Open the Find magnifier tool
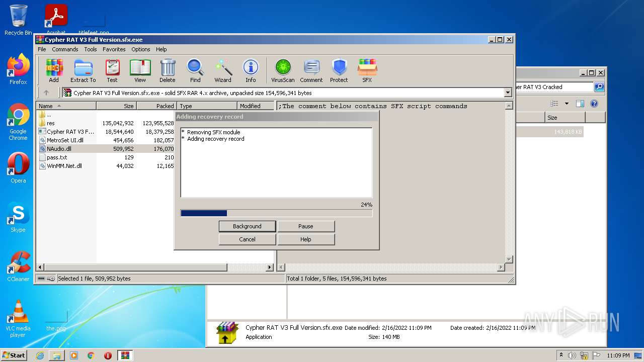 pyautogui.click(x=195, y=70)
